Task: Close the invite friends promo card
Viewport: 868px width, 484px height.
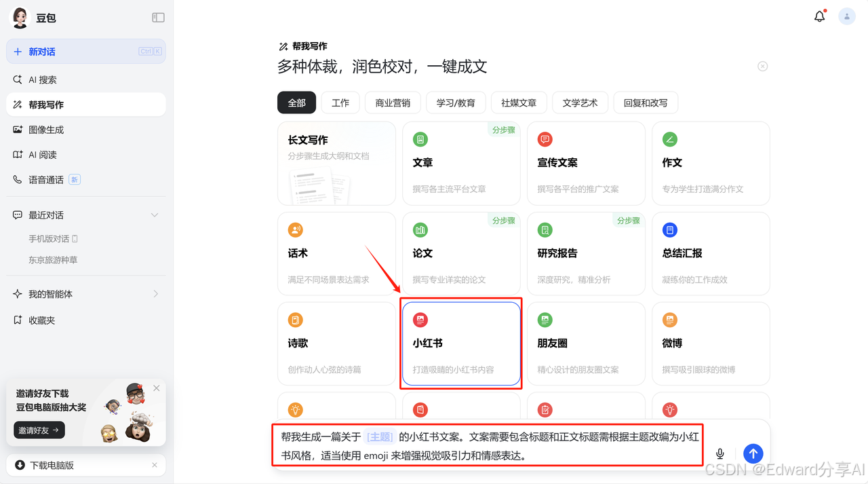Action: (157, 388)
